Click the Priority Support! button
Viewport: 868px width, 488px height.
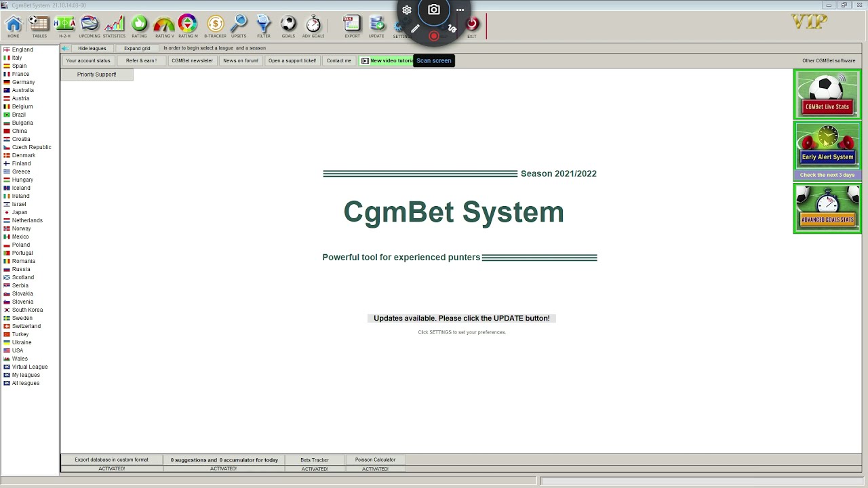97,75
